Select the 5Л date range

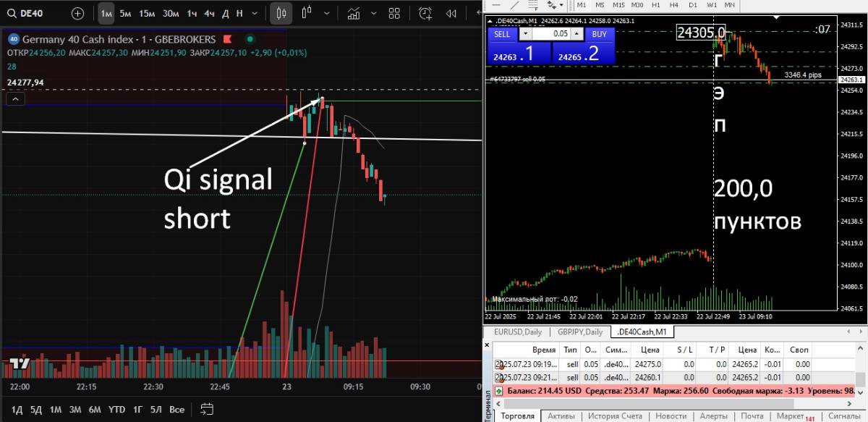[x=156, y=410]
